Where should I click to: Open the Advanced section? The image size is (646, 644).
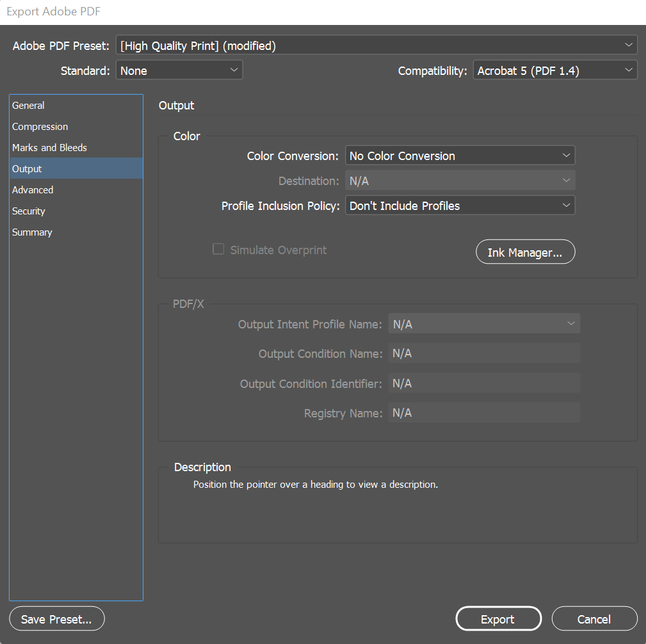(33, 190)
